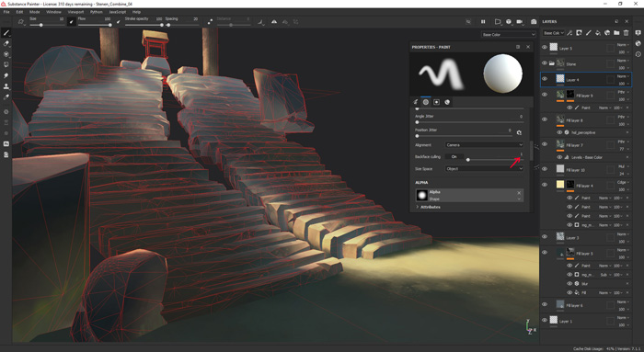
Task: Select the Clone stamp tool
Action: tap(6, 86)
